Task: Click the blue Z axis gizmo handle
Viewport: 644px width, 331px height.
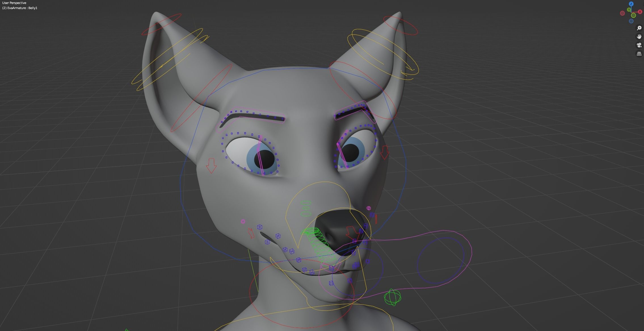Action: 631,4
